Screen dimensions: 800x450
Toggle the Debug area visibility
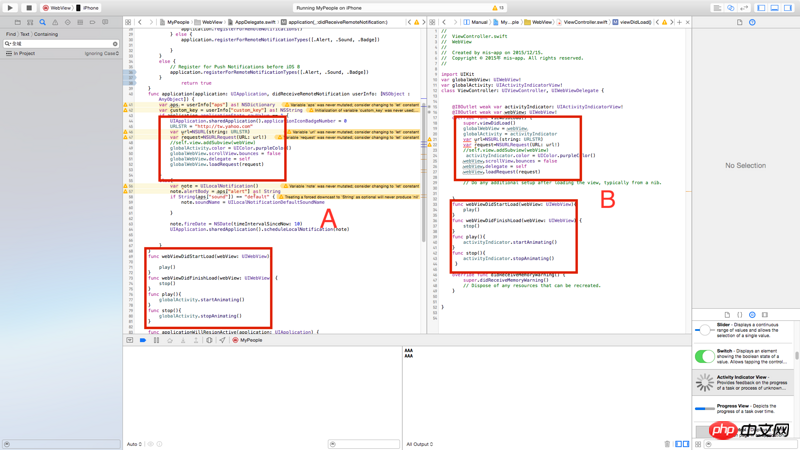coord(774,8)
